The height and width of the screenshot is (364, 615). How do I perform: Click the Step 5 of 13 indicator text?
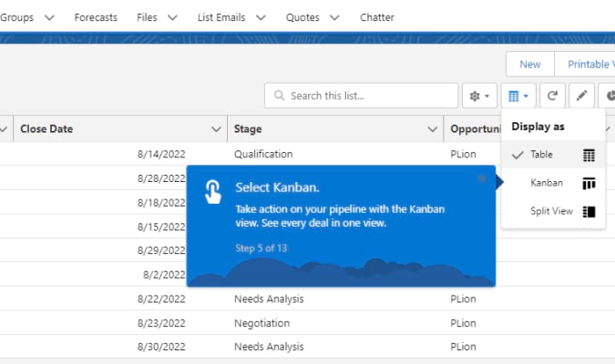pyautogui.click(x=261, y=248)
